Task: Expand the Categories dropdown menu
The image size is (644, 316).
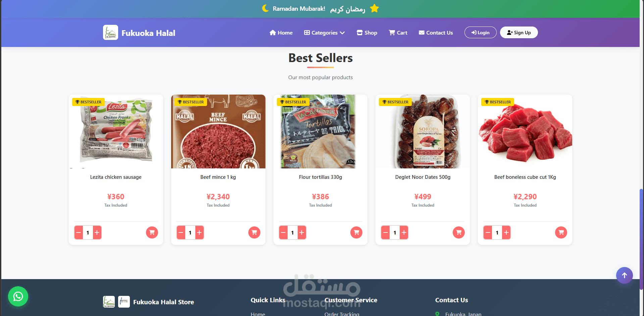Action: [325, 33]
